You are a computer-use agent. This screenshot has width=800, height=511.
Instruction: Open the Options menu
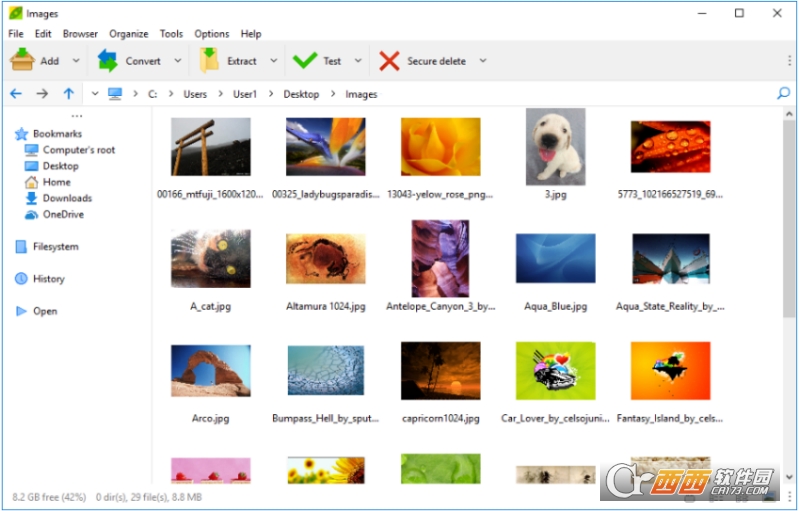[211, 34]
